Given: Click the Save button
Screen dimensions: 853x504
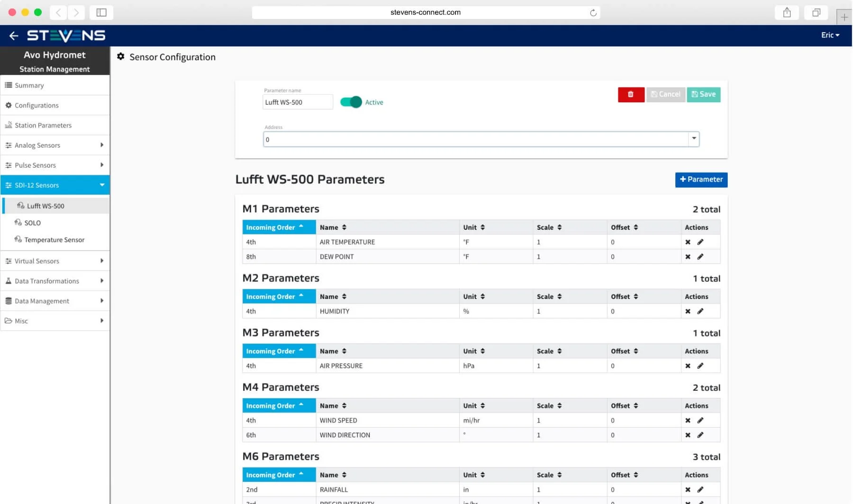Looking at the screenshot, I should coord(704,94).
